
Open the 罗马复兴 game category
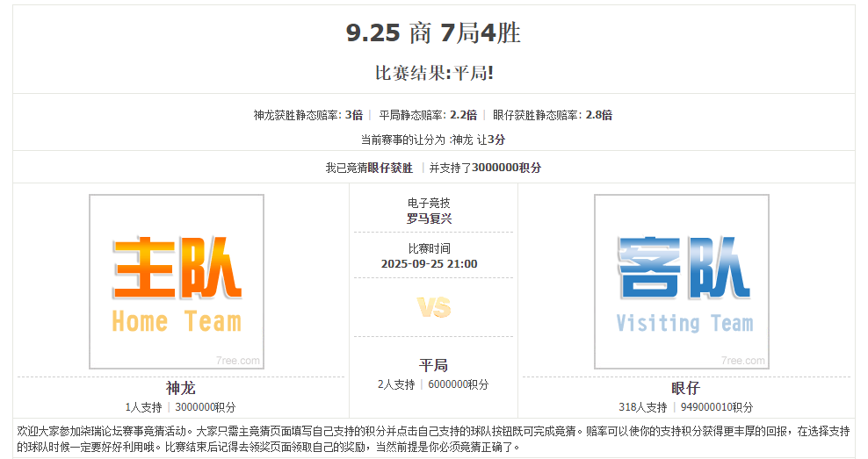430,219
